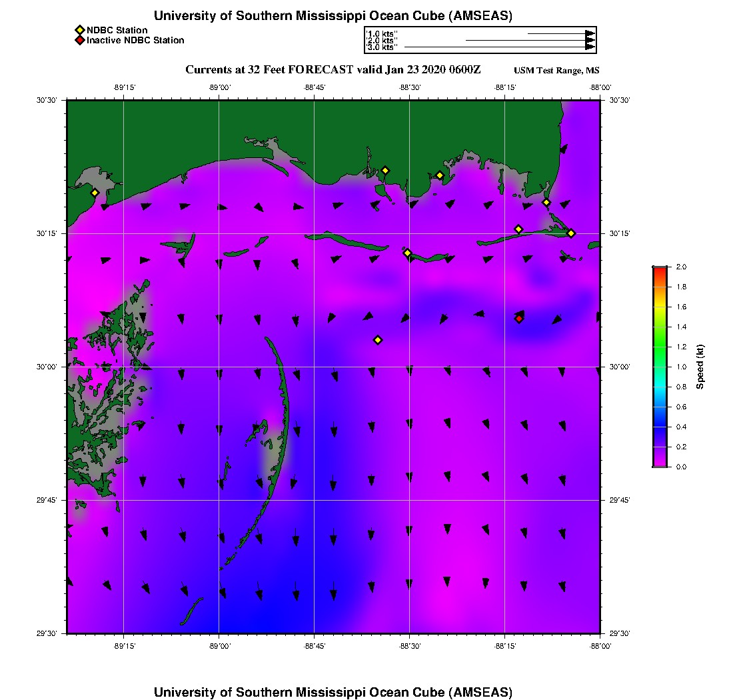Screen dimensions: 733x700
Task: Click the westernmost yellow NDBC station marker
Action: coord(95,193)
